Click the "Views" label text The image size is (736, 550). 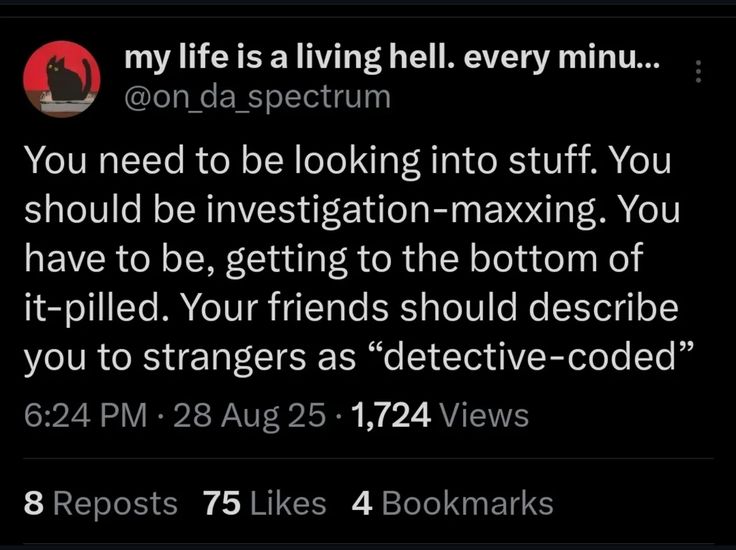[x=484, y=413]
